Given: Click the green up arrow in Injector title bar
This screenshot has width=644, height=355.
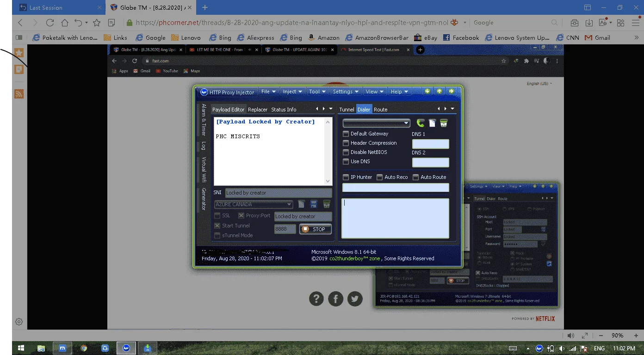Looking at the screenshot, I should tap(439, 92).
